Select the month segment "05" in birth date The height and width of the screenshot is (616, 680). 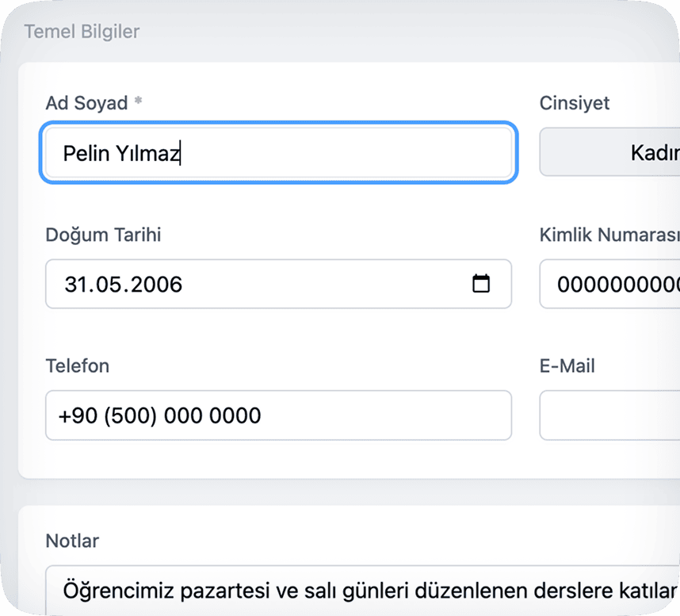click(109, 284)
